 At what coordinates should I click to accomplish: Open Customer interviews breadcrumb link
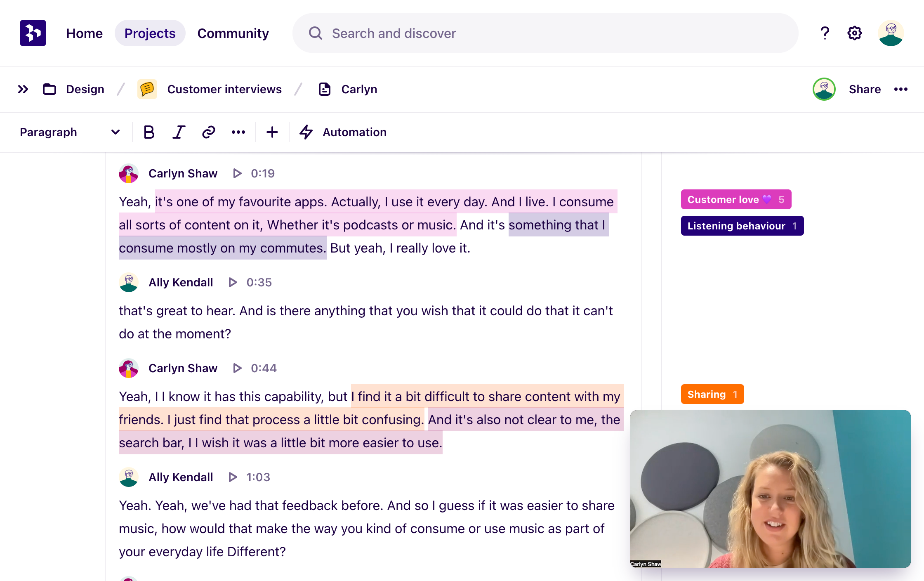click(x=224, y=89)
